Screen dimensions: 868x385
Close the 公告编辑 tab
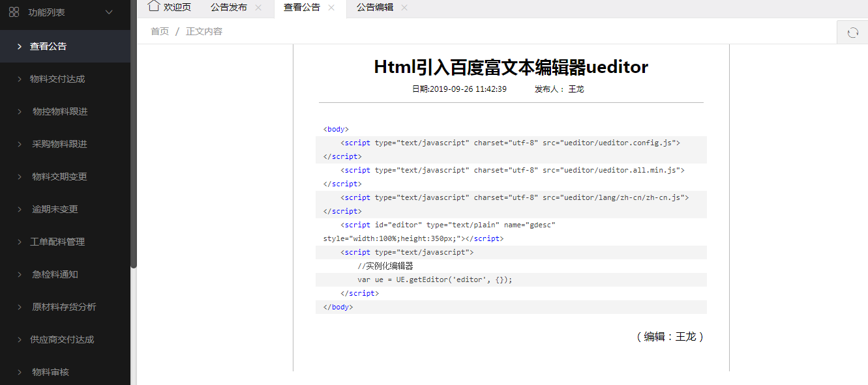click(404, 8)
